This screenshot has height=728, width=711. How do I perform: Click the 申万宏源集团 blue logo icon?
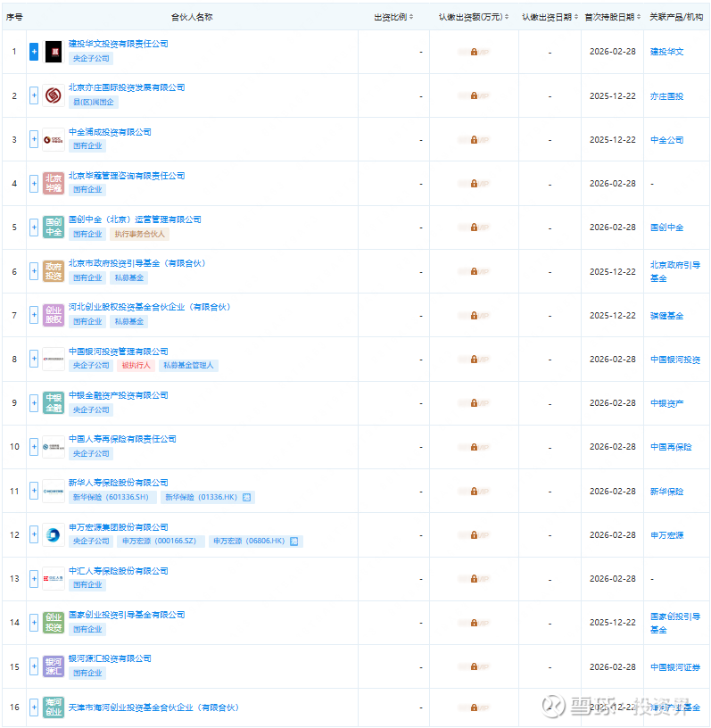click(x=54, y=535)
